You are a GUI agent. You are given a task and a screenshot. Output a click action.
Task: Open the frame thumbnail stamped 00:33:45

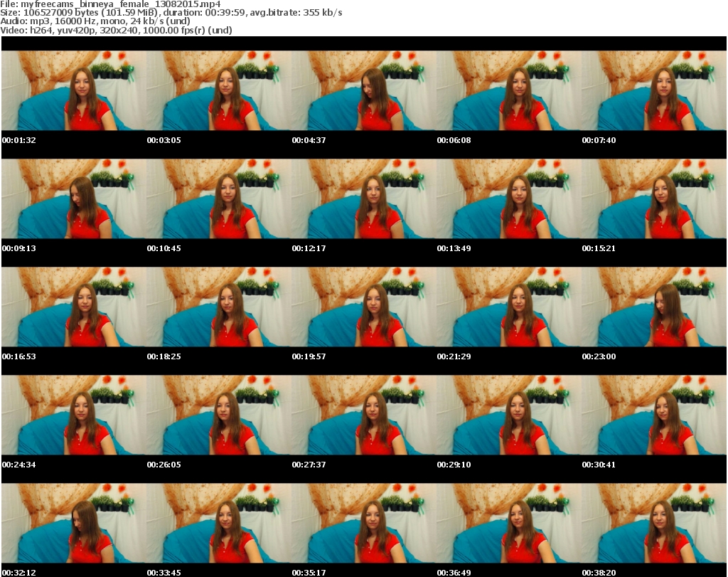219,523
